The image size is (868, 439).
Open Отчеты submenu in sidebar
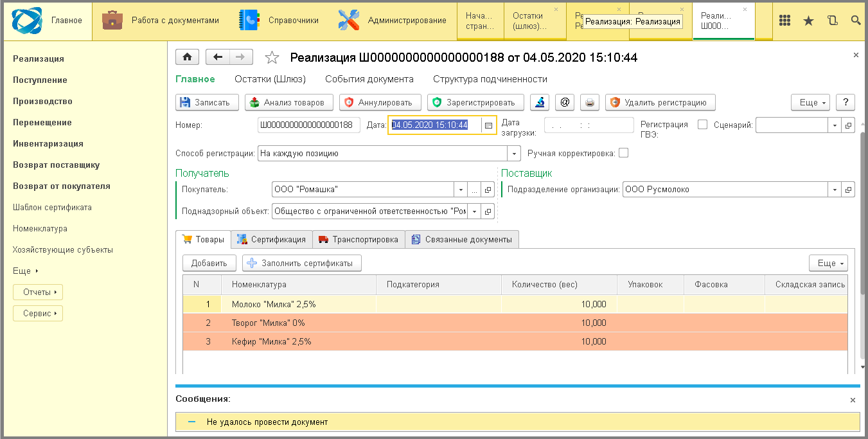[38, 292]
